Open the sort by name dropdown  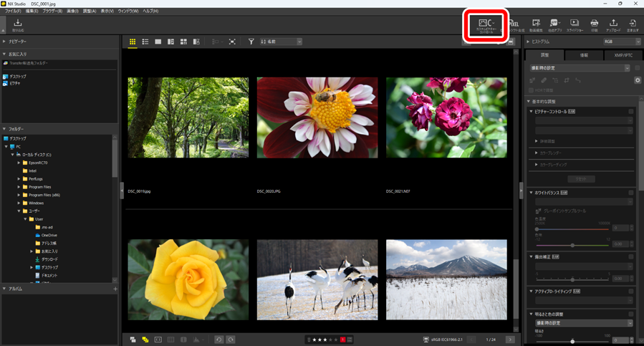(x=281, y=42)
